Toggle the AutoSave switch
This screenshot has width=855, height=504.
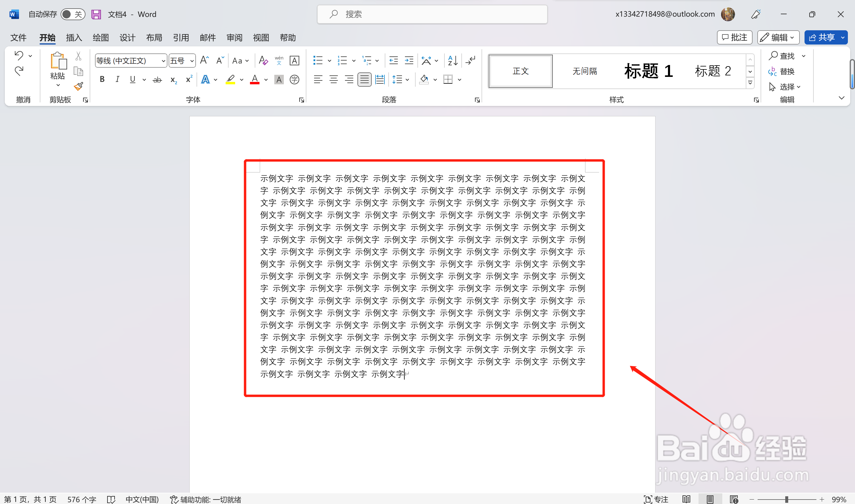[73, 14]
